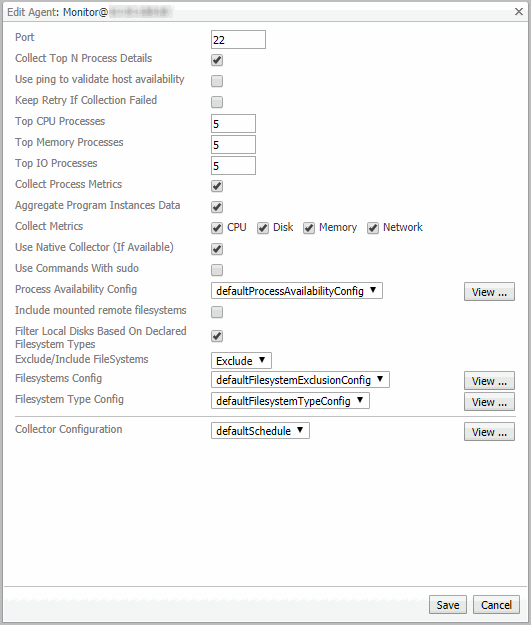This screenshot has width=531, height=625.
Task: Toggle the Collect Process Metrics checkbox
Action: [217, 186]
